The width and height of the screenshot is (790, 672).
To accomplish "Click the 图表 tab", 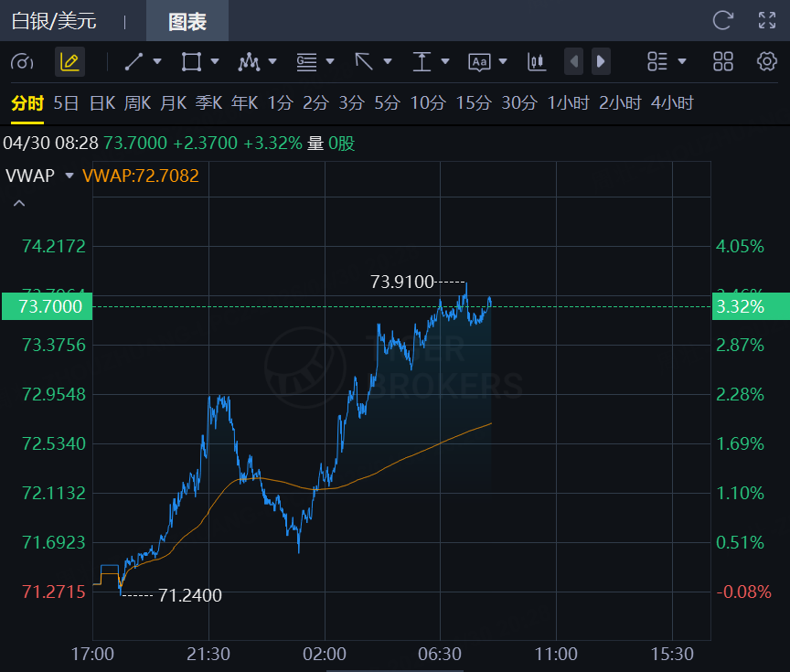I will 187,20.
